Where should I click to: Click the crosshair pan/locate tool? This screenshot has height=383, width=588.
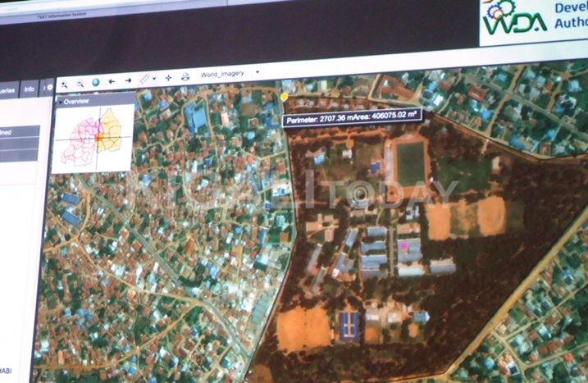168,78
